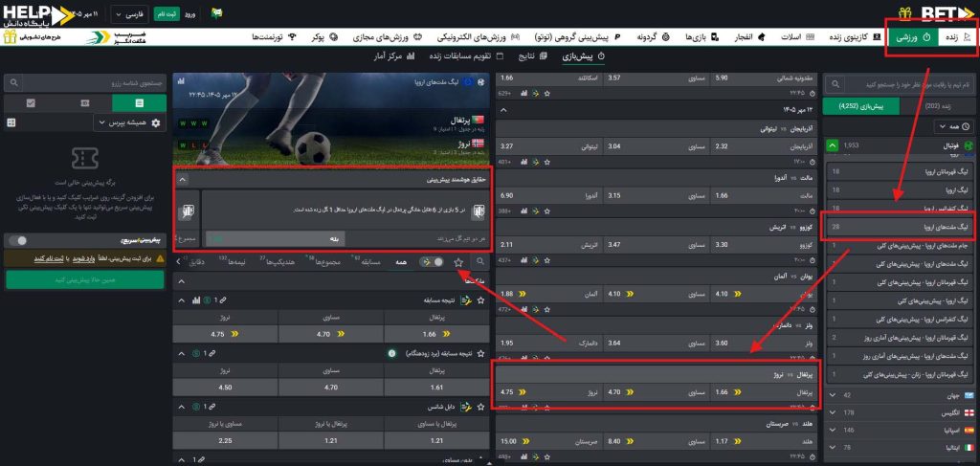Click the green همین حالا پیش‌بینی کنید button
This screenshot has width=980, height=466.
click(85, 279)
